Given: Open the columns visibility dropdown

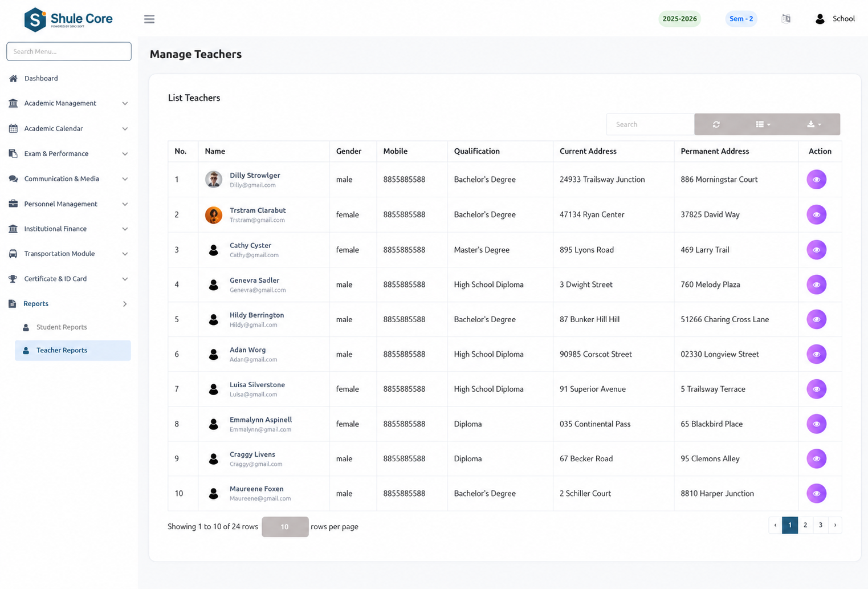Looking at the screenshot, I should [763, 124].
